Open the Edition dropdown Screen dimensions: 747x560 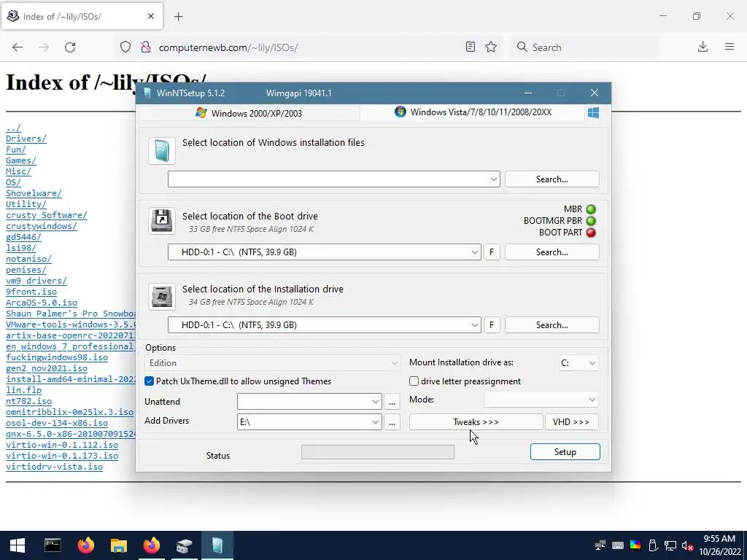(x=272, y=363)
